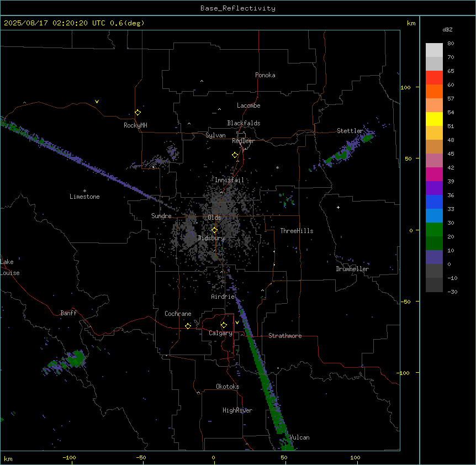Click the km unit label at top right

point(411,23)
